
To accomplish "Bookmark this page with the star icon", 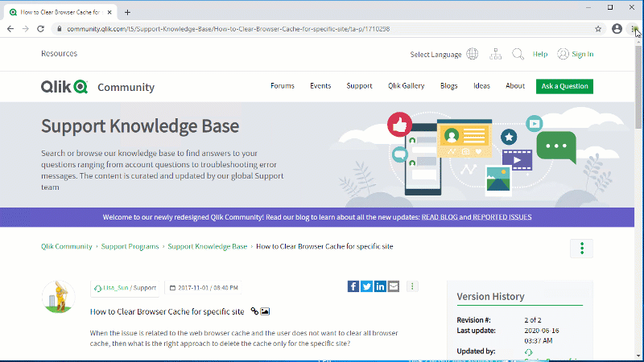I will pyautogui.click(x=598, y=29).
